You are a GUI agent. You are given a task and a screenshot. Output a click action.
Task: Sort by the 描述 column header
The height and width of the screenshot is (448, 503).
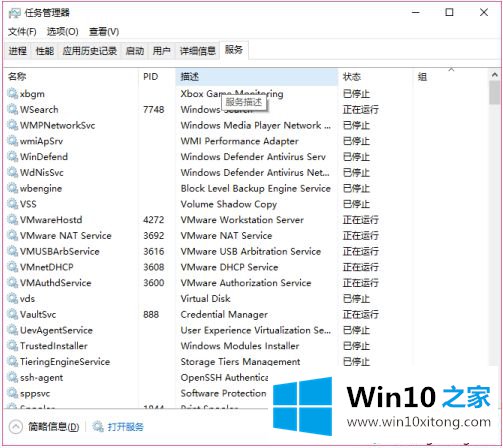coord(257,77)
